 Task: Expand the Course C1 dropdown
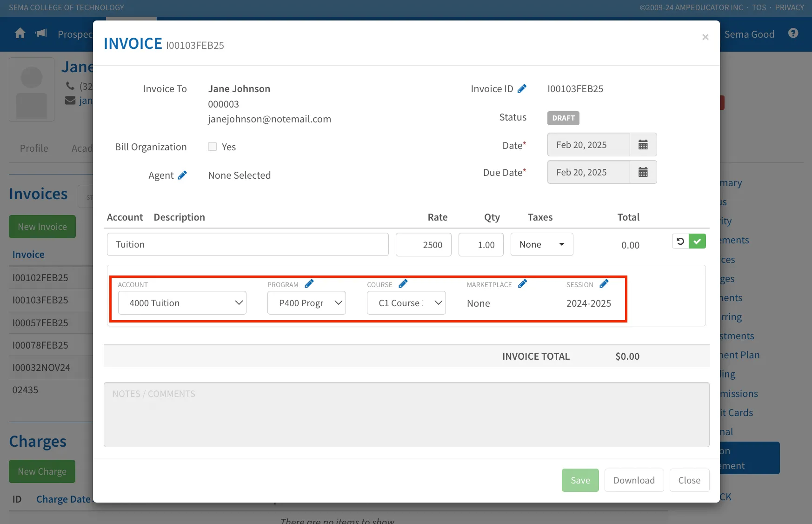click(406, 303)
